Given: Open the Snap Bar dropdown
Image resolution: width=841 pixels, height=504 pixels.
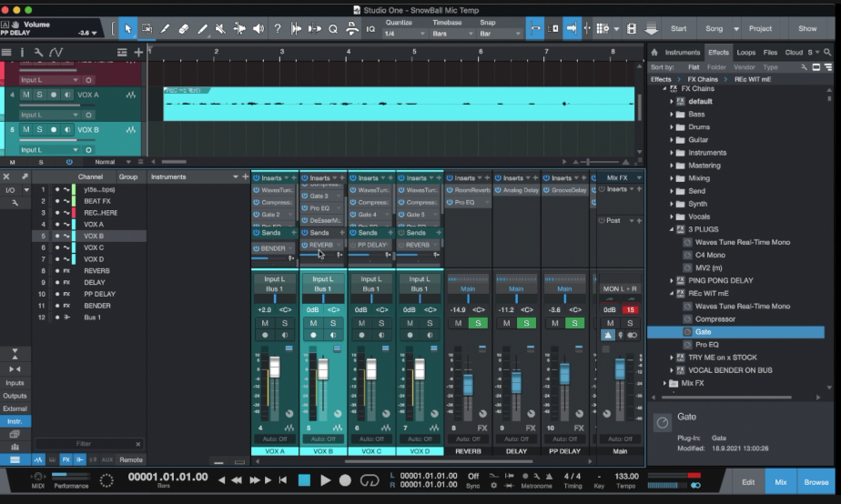Looking at the screenshot, I should coord(500,34).
